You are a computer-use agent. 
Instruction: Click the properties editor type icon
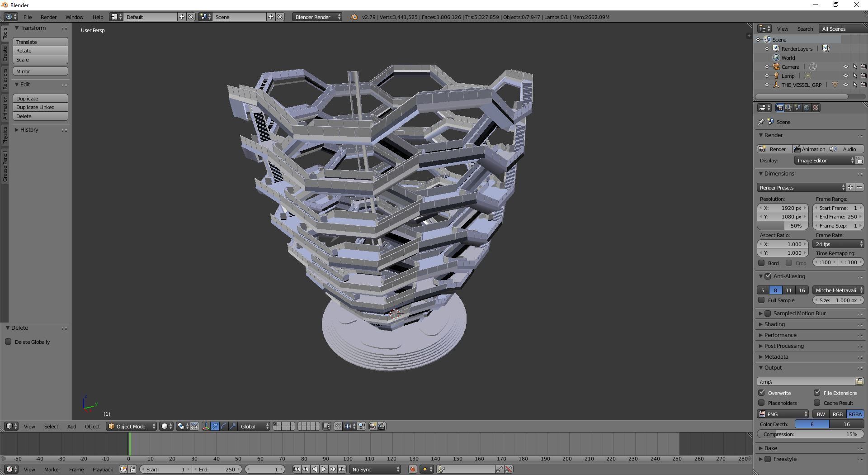[x=764, y=108]
